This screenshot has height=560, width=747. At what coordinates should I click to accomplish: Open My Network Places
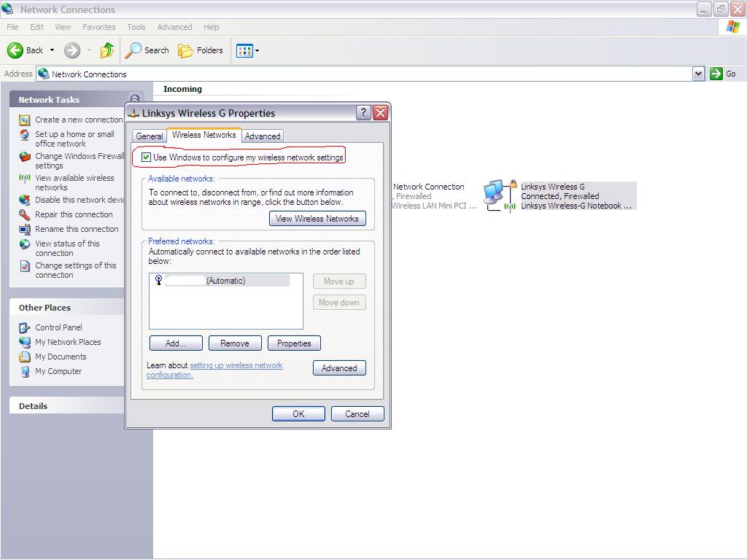(x=68, y=342)
